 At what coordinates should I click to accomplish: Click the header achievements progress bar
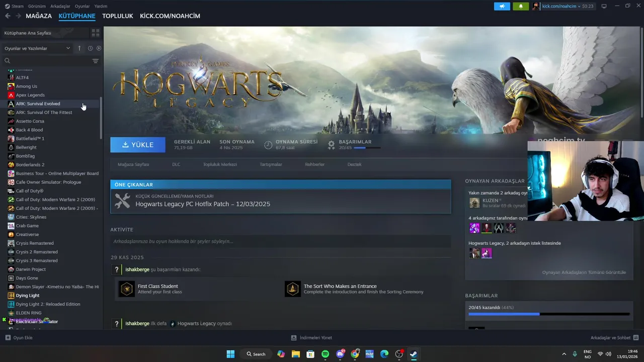[367, 148]
